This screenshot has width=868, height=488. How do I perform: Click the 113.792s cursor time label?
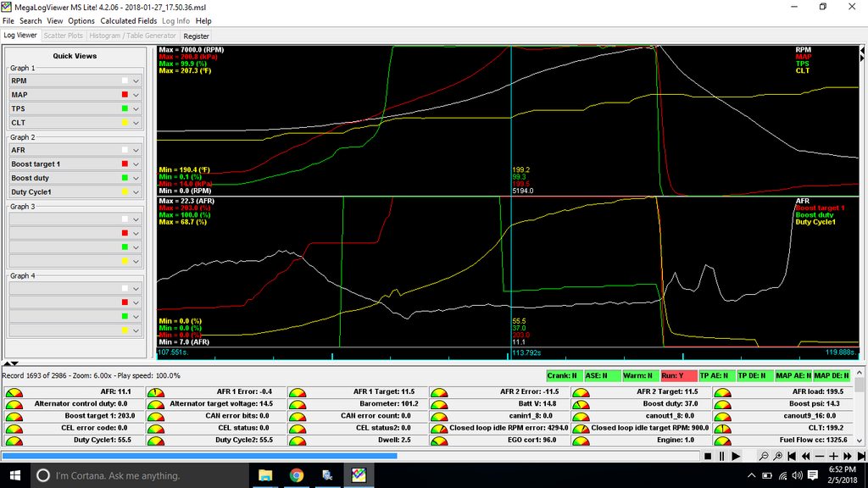pos(526,352)
